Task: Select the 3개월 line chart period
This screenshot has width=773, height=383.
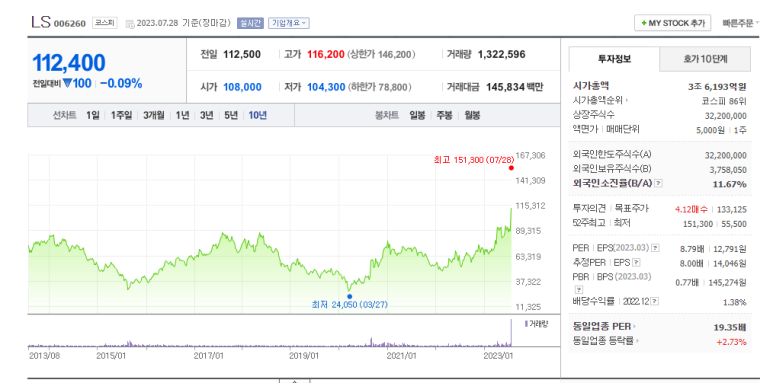Action: point(154,115)
